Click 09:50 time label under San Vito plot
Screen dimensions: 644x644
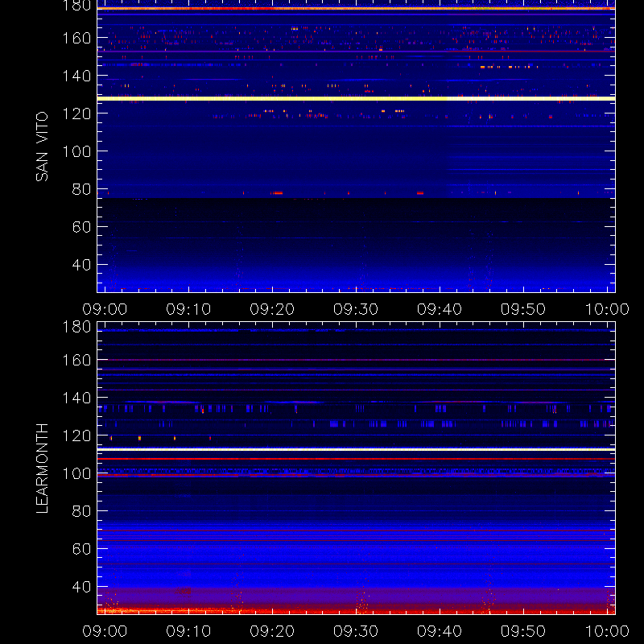pyautogui.click(x=523, y=309)
